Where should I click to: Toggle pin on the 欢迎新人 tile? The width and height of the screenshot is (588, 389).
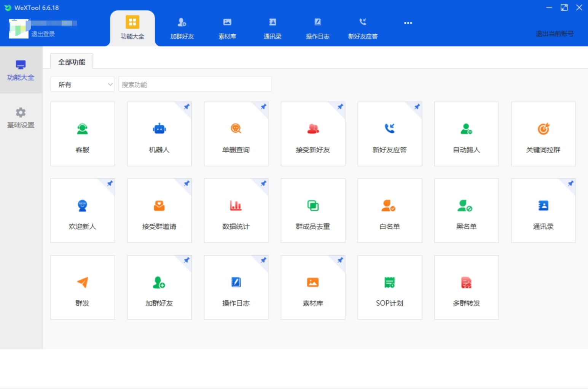tap(110, 184)
